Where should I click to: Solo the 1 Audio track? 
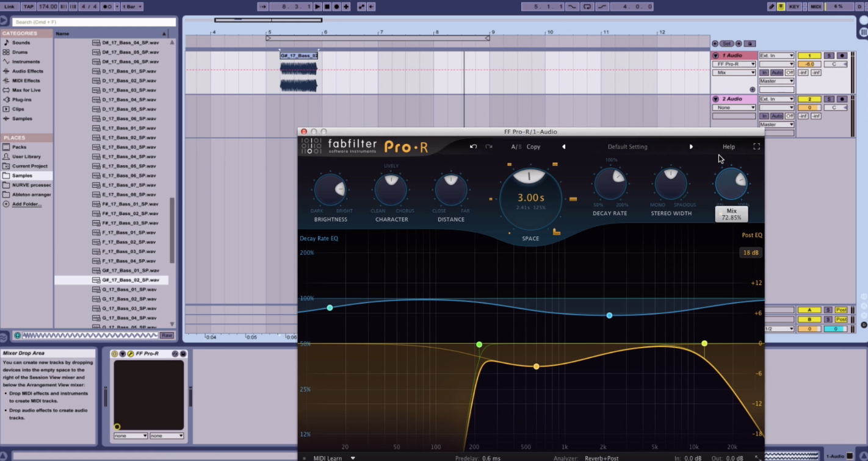click(829, 55)
